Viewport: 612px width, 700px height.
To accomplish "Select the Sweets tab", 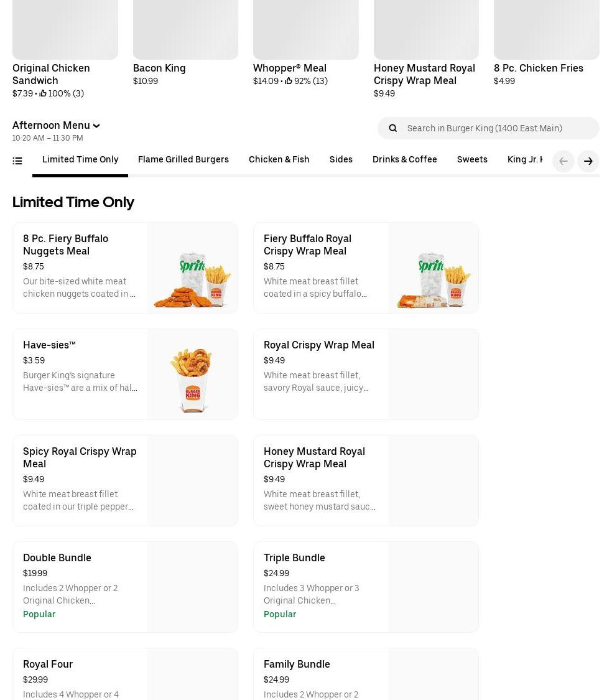I will (471, 160).
